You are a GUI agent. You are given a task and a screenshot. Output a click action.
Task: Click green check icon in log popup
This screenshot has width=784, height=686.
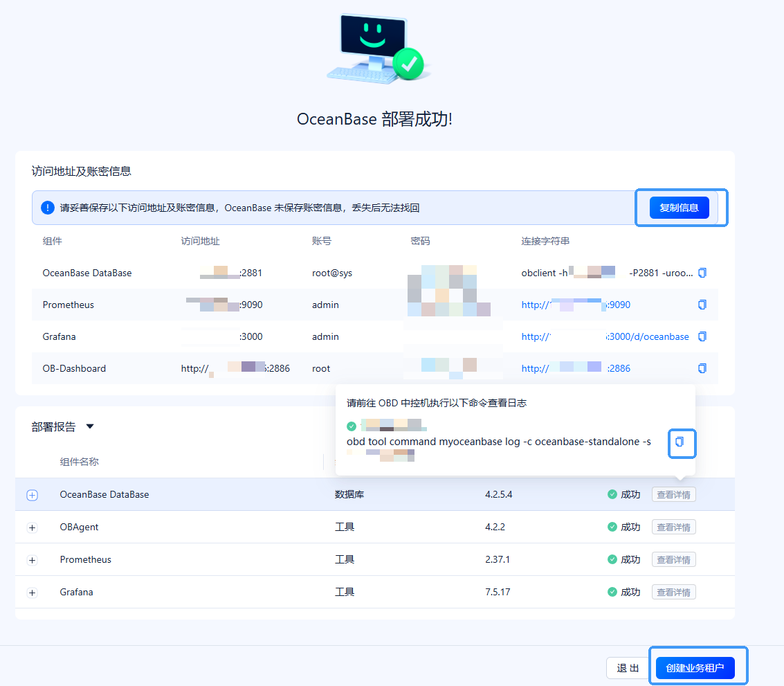(x=352, y=426)
